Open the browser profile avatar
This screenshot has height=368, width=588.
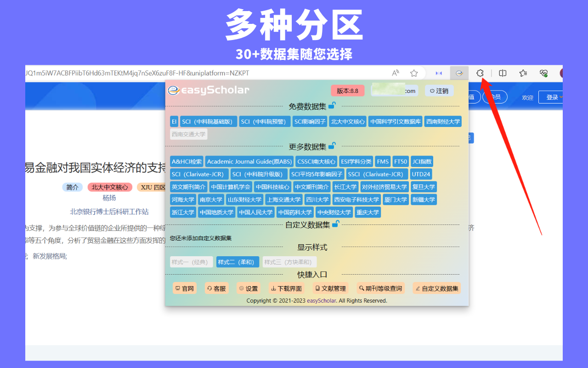561,73
